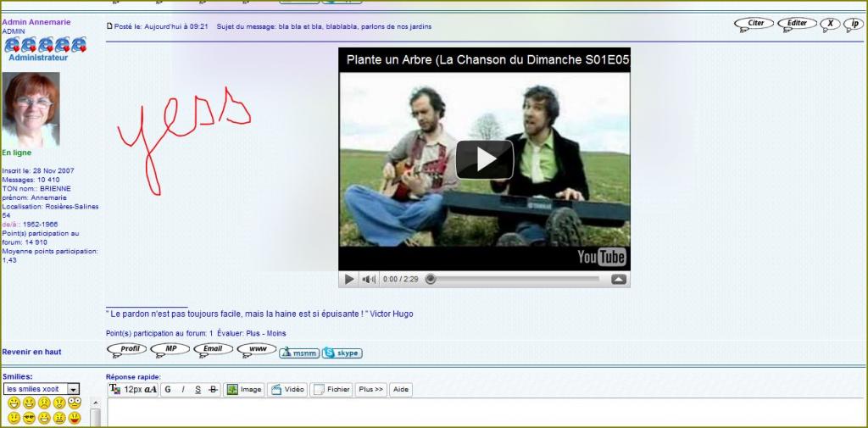The height and width of the screenshot is (428, 868).
Task: Click the smilies list scroll up arrow
Action: click(95, 403)
